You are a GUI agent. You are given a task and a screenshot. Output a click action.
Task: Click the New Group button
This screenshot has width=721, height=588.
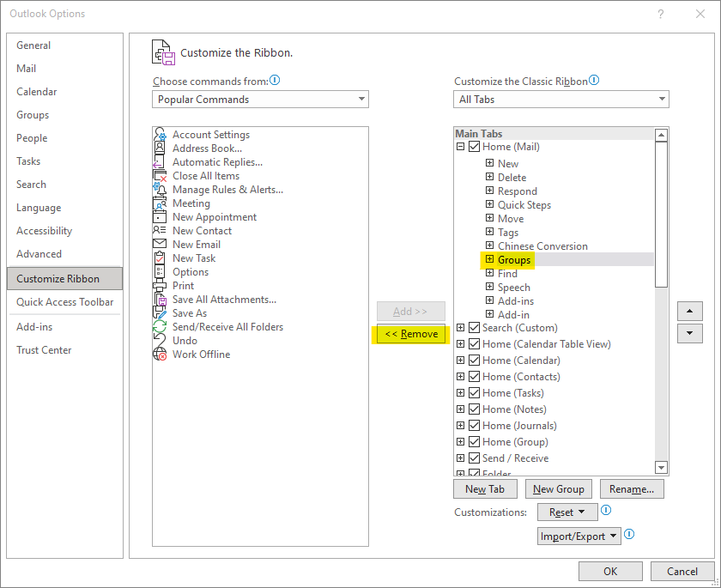(559, 489)
